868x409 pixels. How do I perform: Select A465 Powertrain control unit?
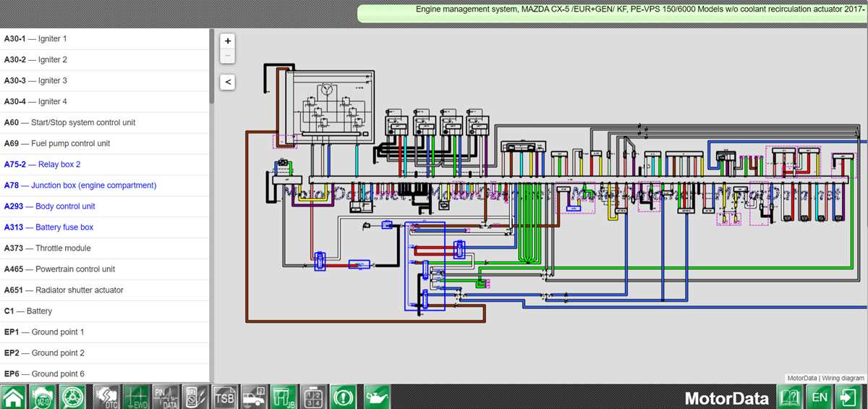coord(104,270)
